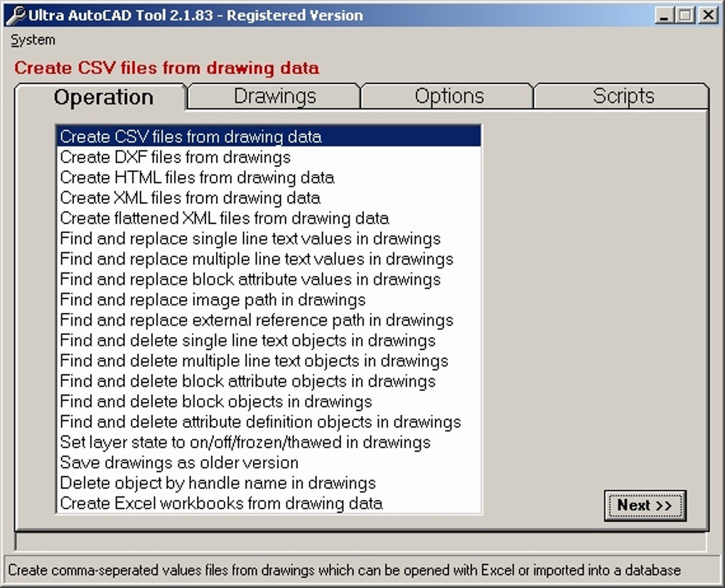This screenshot has width=725, height=588.
Task: Select 'Create DXF files from drawings'
Action: coord(269,157)
